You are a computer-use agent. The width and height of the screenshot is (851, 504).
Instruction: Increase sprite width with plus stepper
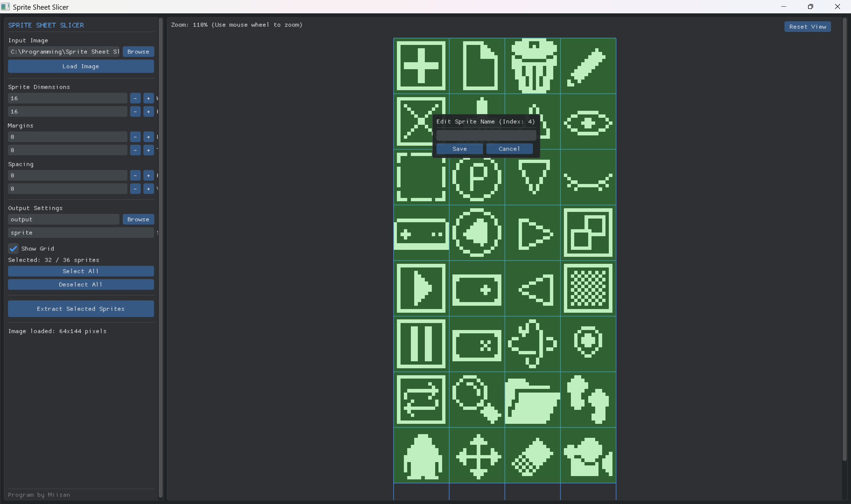(148, 98)
